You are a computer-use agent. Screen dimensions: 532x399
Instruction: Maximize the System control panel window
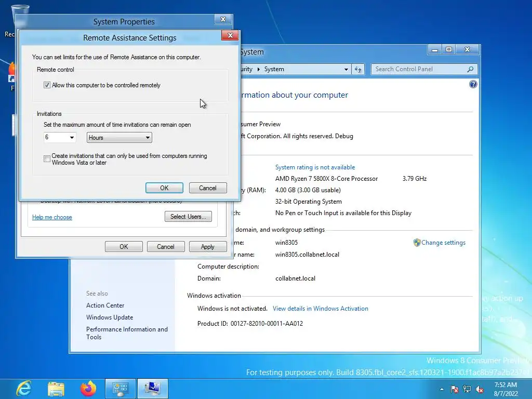point(449,49)
